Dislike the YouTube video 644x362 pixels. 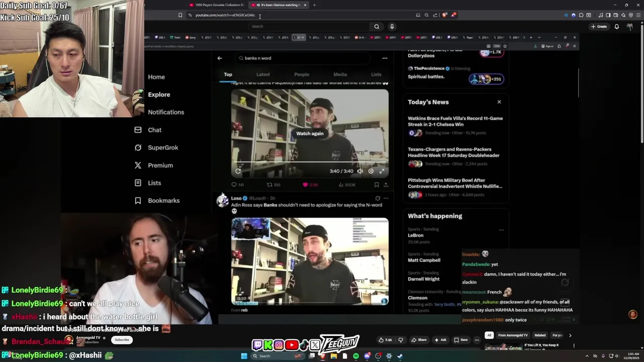click(401, 340)
